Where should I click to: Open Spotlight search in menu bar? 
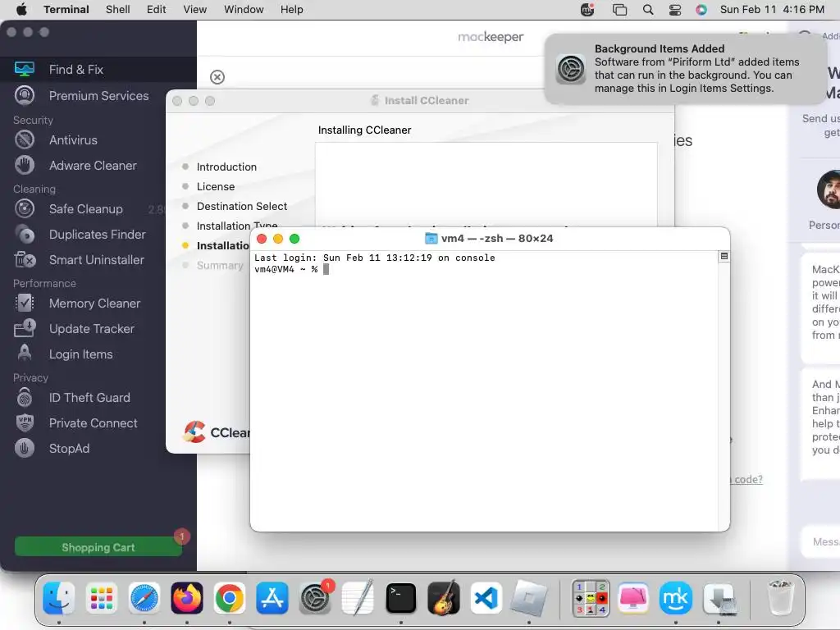pyautogui.click(x=648, y=10)
